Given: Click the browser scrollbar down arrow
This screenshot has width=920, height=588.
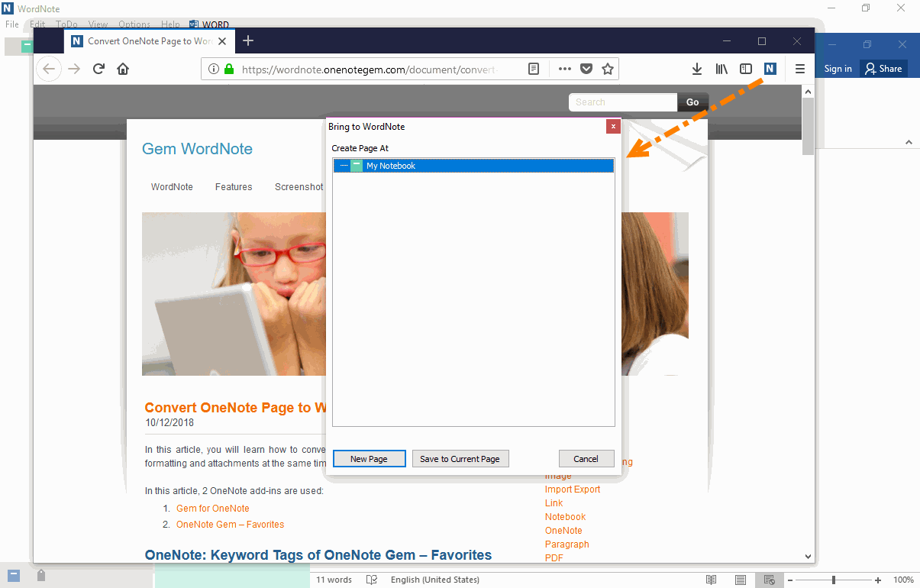Looking at the screenshot, I should pos(809,557).
